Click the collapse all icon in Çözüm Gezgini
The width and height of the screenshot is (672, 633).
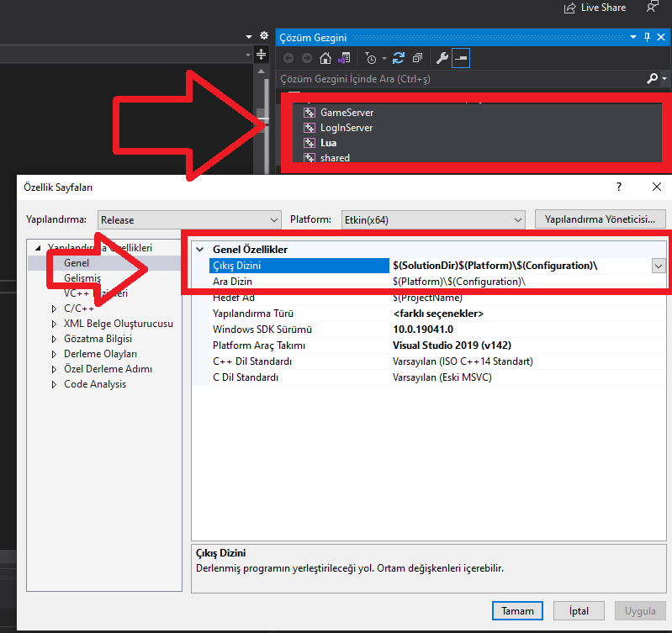(x=417, y=58)
